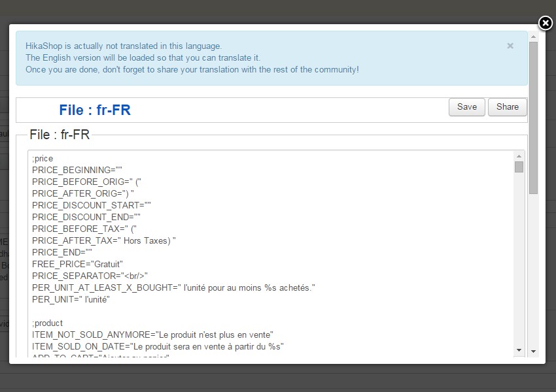Viewport: 556px width, 392px height.
Task: Click the PRICE_AFTER_TAX 'Hors Taxes' line
Action: point(104,240)
